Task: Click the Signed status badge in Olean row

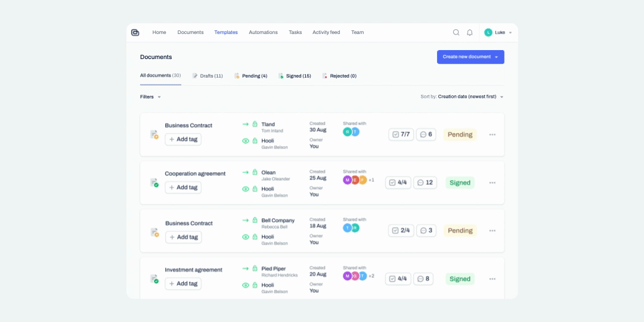Action: point(460,182)
